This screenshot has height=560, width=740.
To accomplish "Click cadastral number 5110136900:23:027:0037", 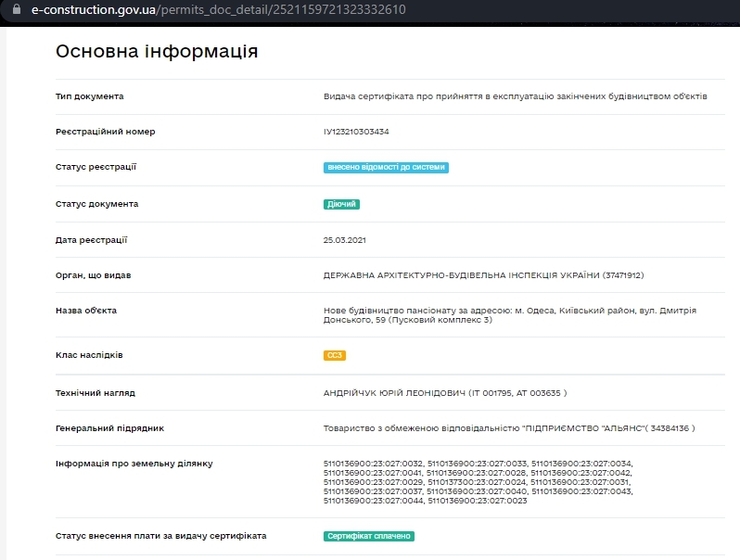I will 373,491.
